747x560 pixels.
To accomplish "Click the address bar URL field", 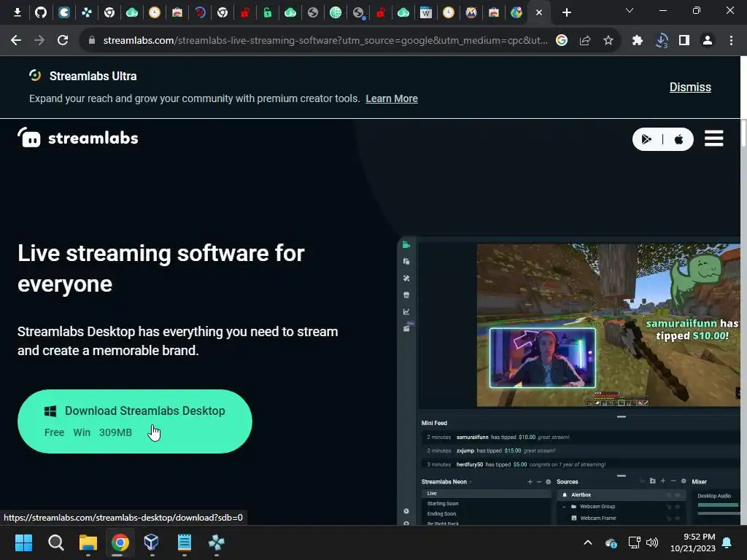I will coord(325,41).
